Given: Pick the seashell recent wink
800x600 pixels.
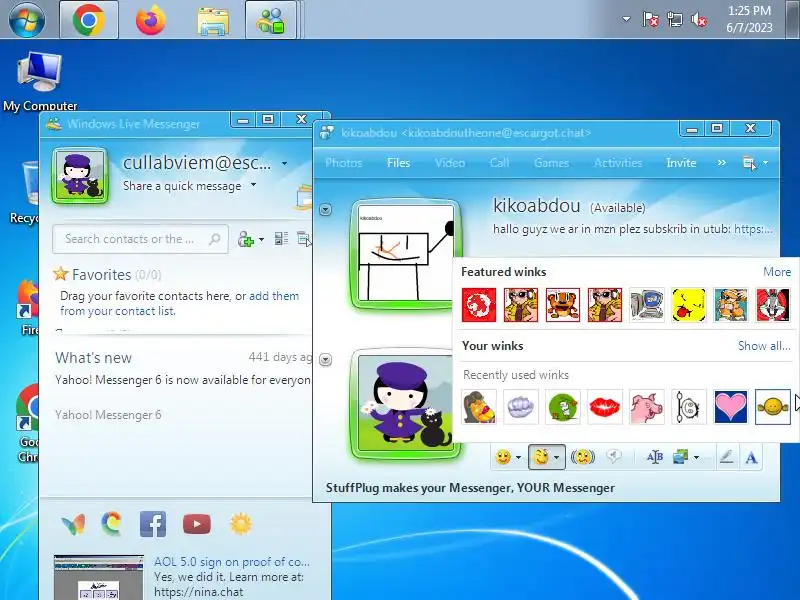Looking at the screenshot, I should (521, 407).
